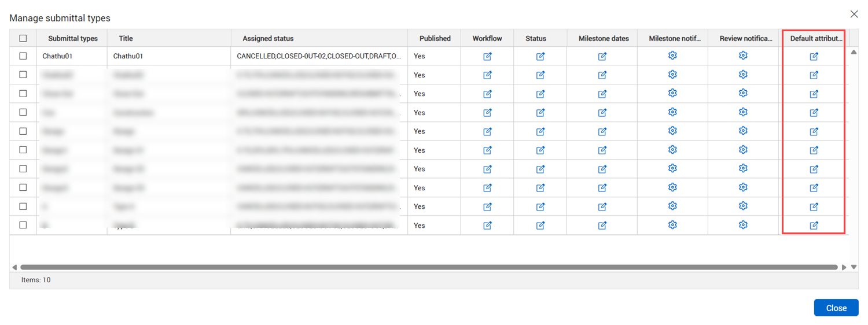Viewport: 868px width, 325px height.
Task: Click the Manage submittal types dialog title
Action: point(60,19)
